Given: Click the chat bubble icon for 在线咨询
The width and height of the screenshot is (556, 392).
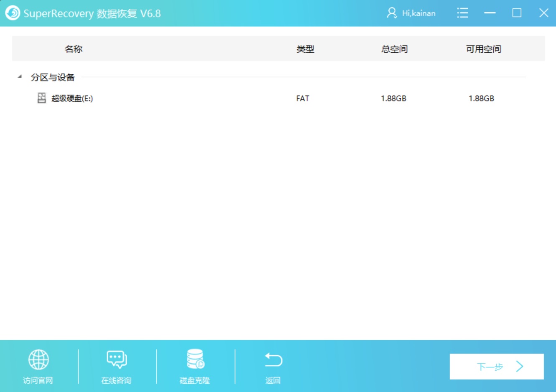Looking at the screenshot, I should point(116,359).
